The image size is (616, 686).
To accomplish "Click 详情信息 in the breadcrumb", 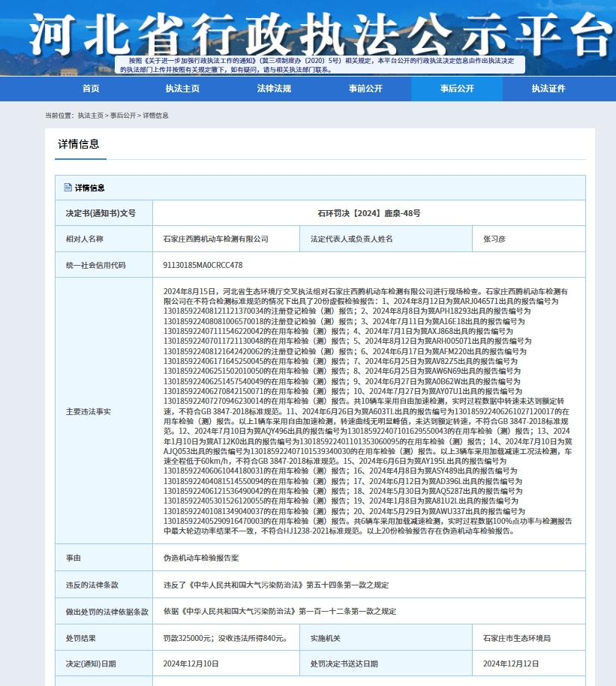I will pyautogui.click(x=154, y=116).
